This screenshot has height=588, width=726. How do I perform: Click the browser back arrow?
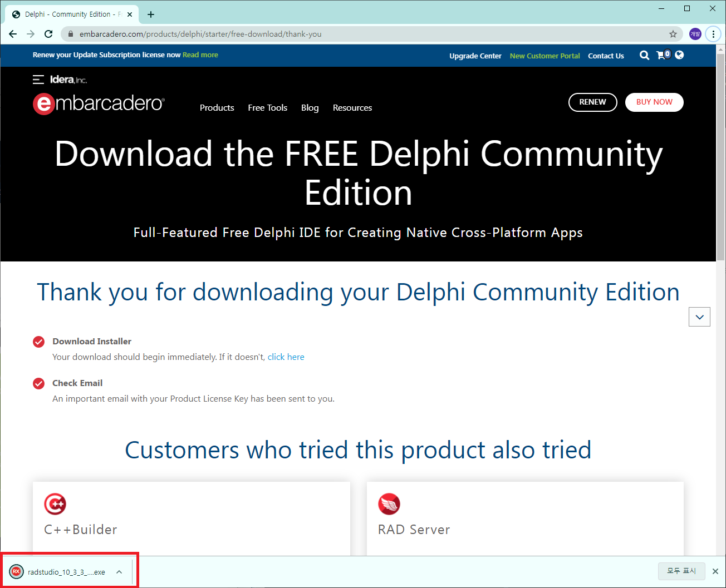point(13,34)
